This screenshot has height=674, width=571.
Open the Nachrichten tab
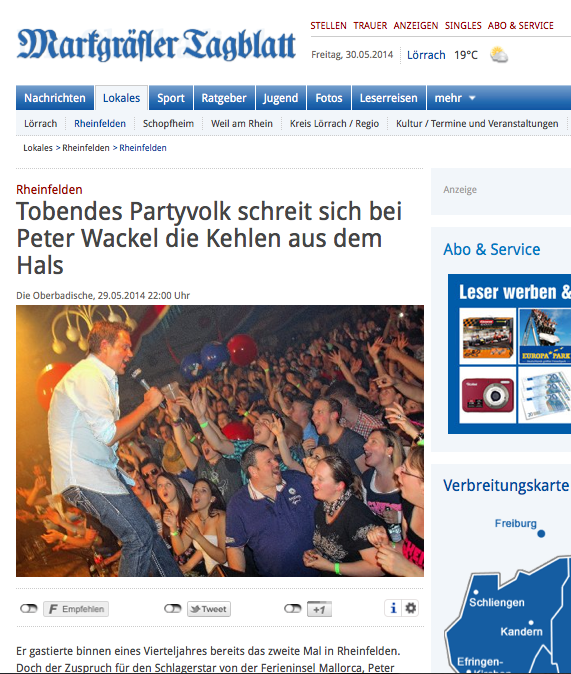tap(55, 98)
